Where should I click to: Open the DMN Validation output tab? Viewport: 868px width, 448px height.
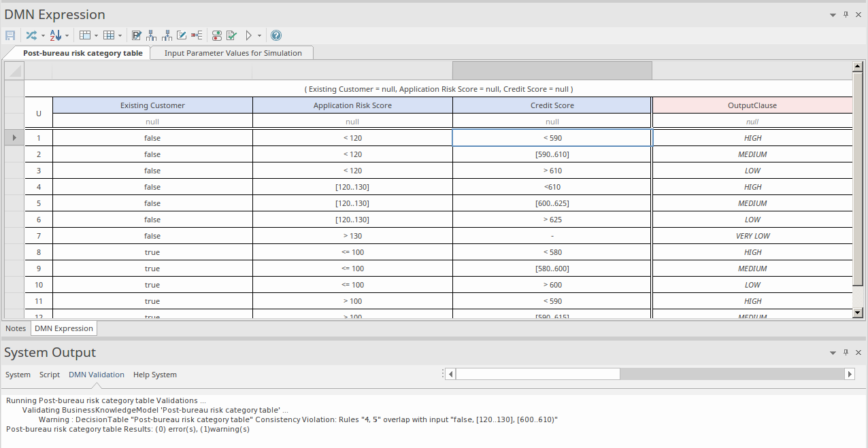click(97, 375)
